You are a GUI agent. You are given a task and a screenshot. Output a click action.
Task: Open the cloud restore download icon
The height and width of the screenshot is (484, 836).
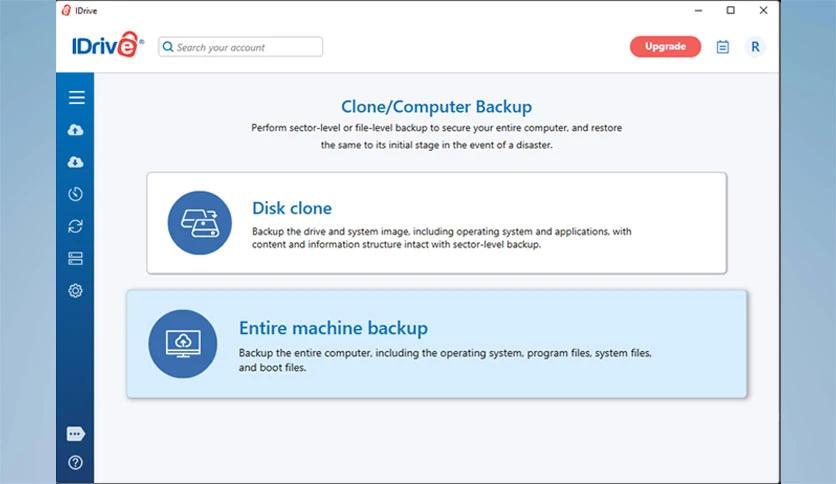tap(75, 162)
